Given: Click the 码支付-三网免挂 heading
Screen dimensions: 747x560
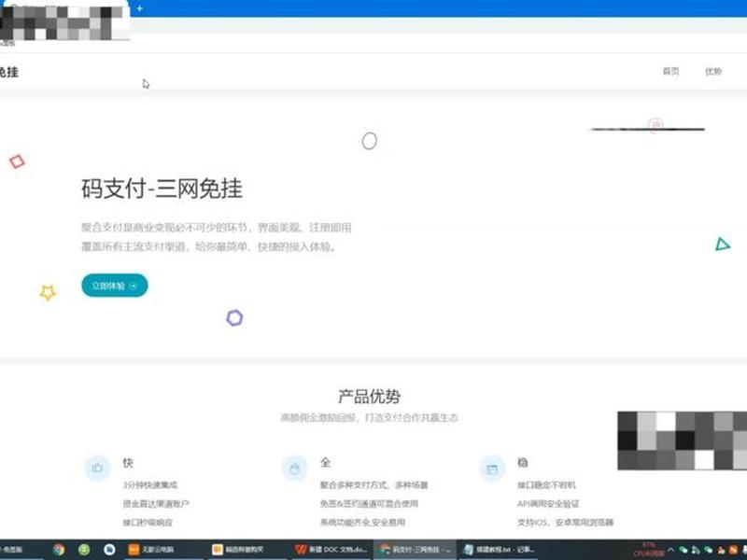Looking at the screenshot, I should [162, 189].
